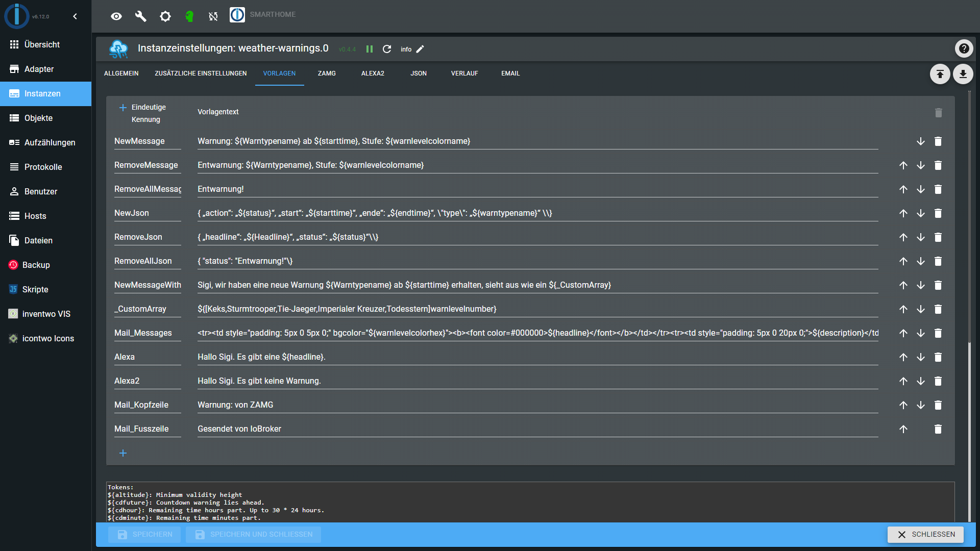Open Backup in the sidebar

click(x=46, y=265)
